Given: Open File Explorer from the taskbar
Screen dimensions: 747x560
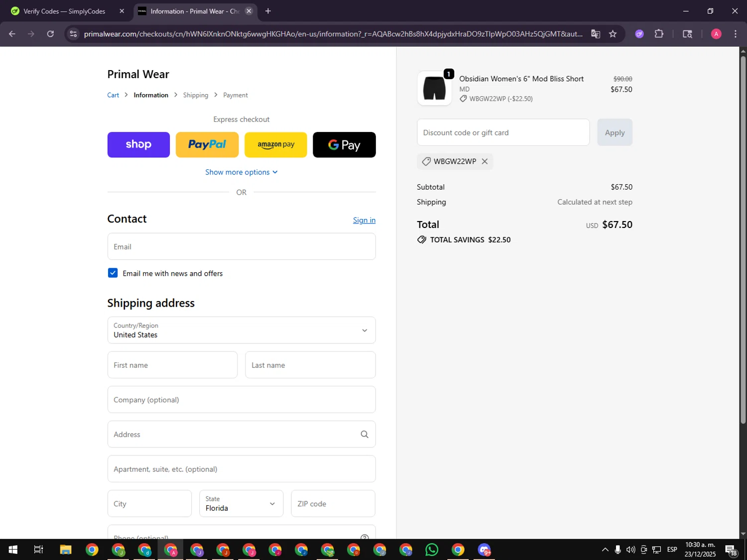Looking at the screenshot, I should pyautogui.click(x=66, y=550).
